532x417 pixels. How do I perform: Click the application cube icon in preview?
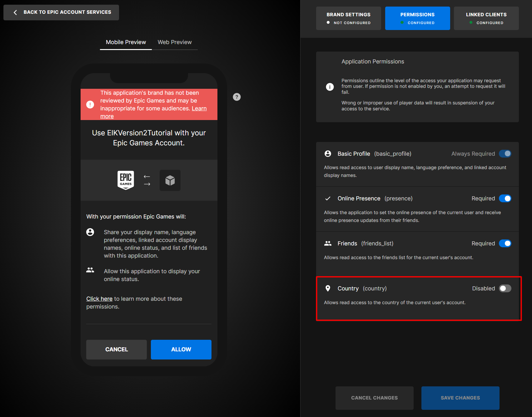click(x=170, y=180)
